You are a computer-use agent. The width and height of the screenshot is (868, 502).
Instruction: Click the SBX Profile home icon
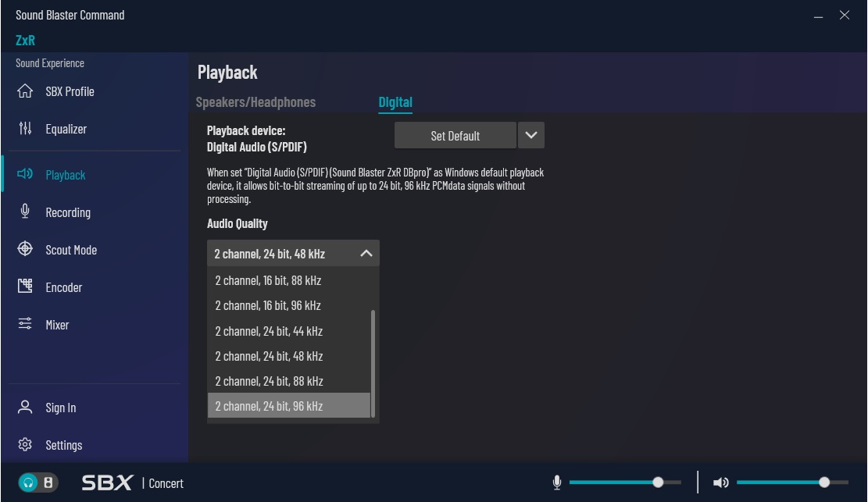click(25, 91)
